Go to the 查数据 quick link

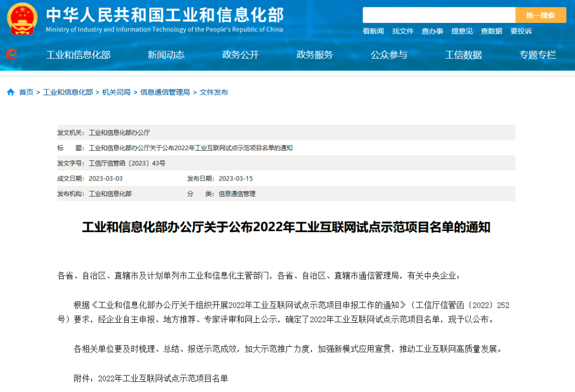click(491, 31)
